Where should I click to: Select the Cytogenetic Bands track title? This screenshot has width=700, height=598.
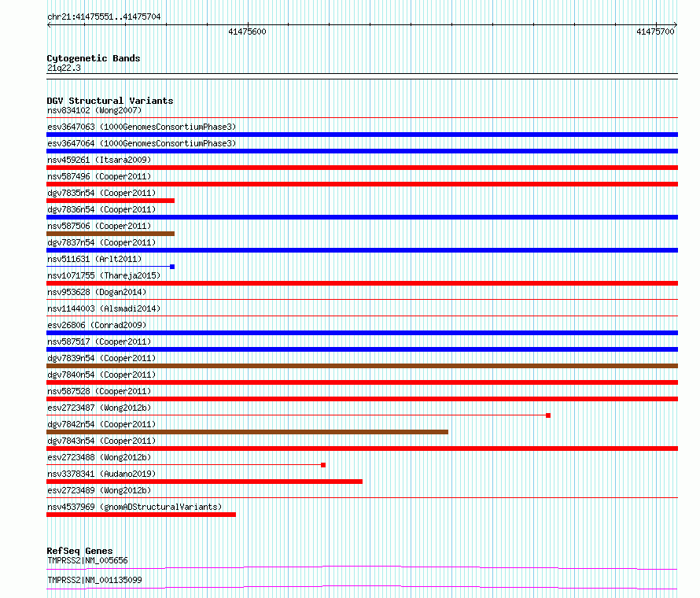point(94,58)
